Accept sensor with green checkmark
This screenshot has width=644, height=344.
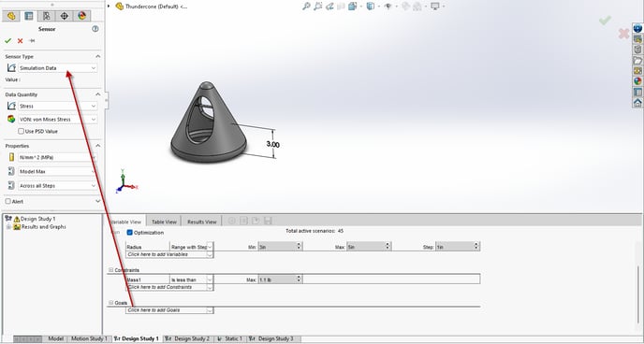pos(7,40)
